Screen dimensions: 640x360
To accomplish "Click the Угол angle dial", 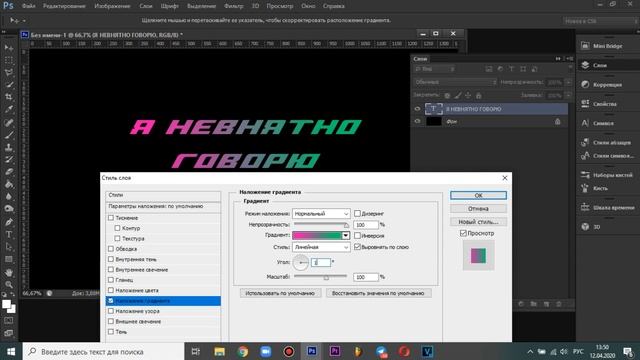I will (301, 262).
